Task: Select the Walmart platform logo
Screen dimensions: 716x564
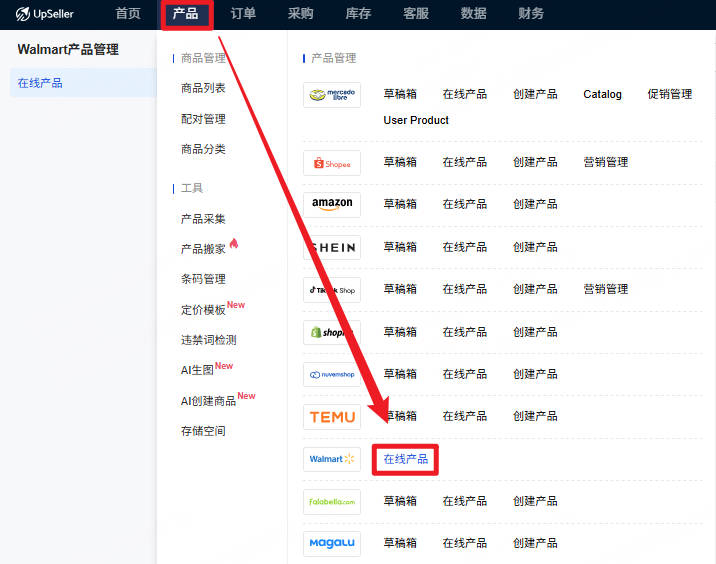Action: 332,459
